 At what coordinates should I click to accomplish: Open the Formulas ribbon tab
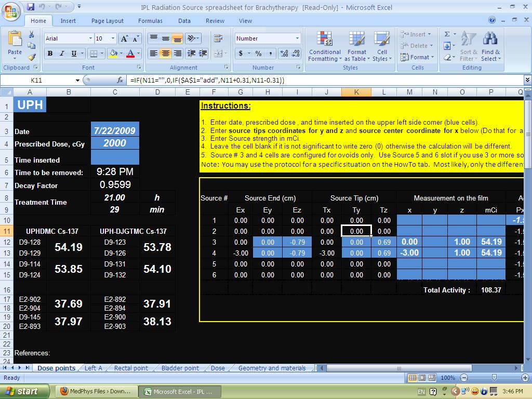pyautogui.click(x=150, y=21)
